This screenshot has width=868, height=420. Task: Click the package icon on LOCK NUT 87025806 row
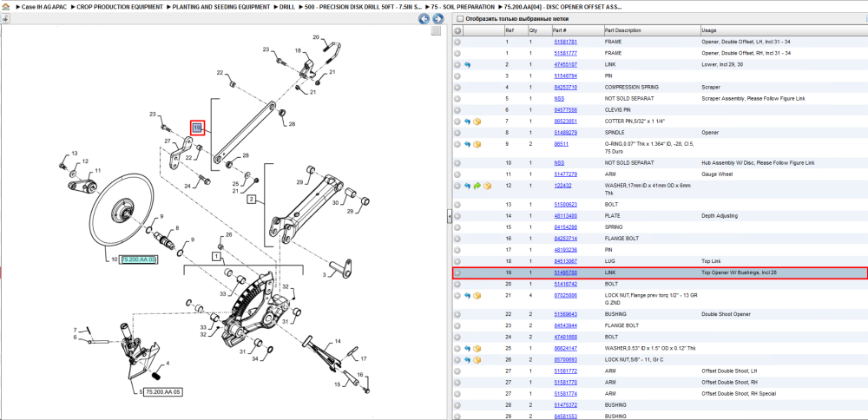(477, 296)
